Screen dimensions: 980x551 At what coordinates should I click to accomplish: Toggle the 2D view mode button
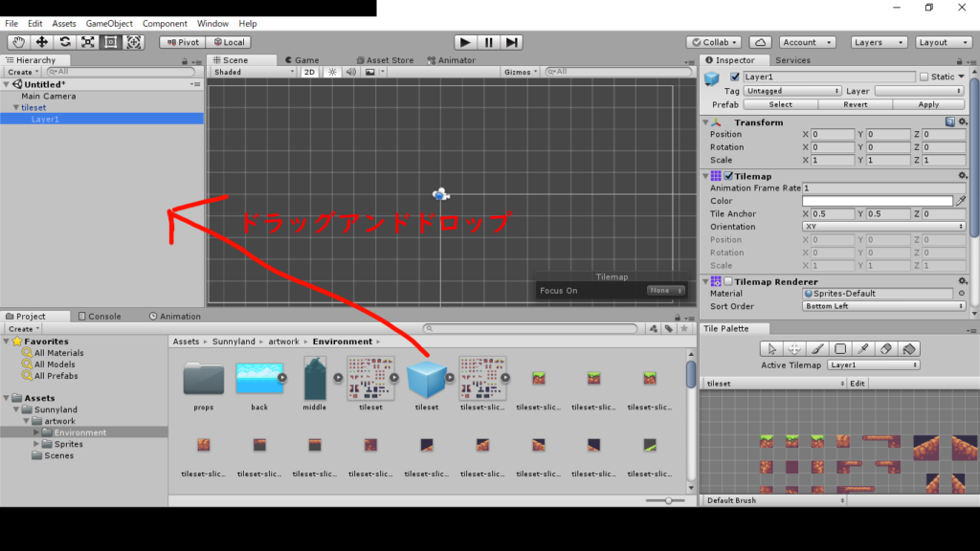click(x=310, y=72)
